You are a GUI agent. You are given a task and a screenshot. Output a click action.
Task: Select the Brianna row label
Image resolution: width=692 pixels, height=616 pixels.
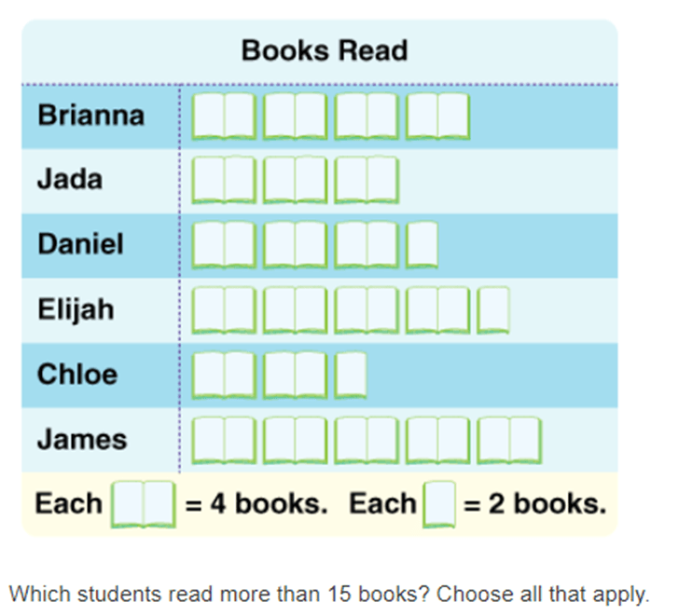click(90, 115)
